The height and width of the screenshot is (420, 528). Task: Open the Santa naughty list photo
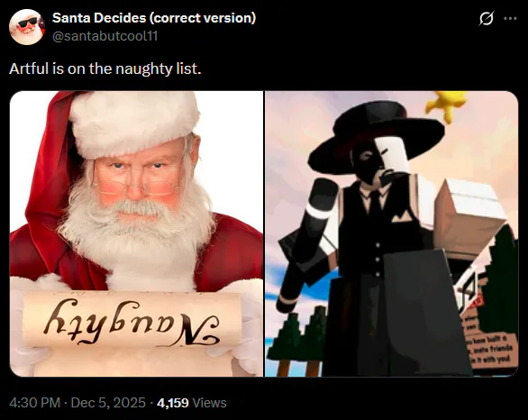(136, 233)
